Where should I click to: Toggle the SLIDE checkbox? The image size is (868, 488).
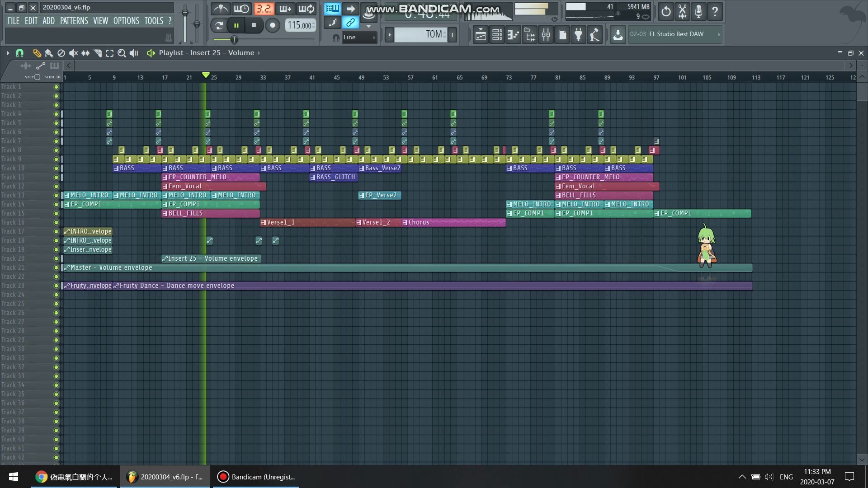tap(58, 77)
